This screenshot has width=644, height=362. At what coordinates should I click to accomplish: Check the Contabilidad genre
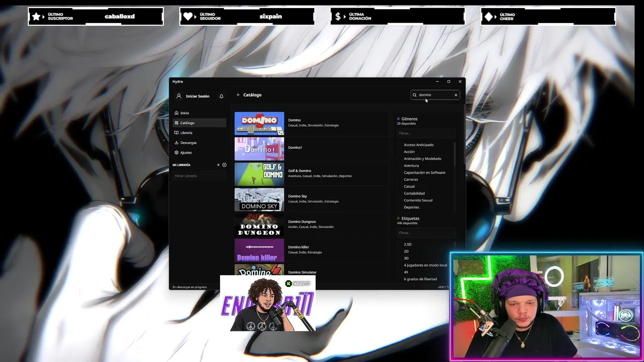click(399, 193)
